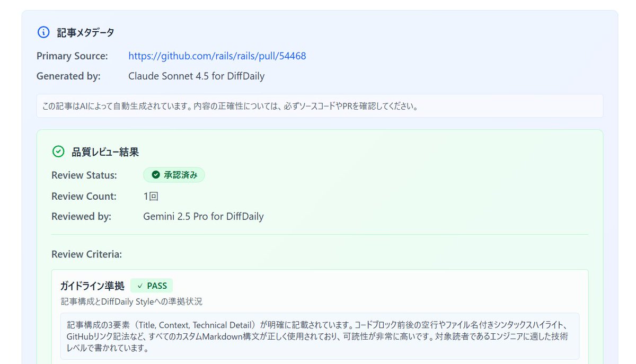Select the Review Count label
The height and width of the screenshot is (364, 636).
pos(84,196)
